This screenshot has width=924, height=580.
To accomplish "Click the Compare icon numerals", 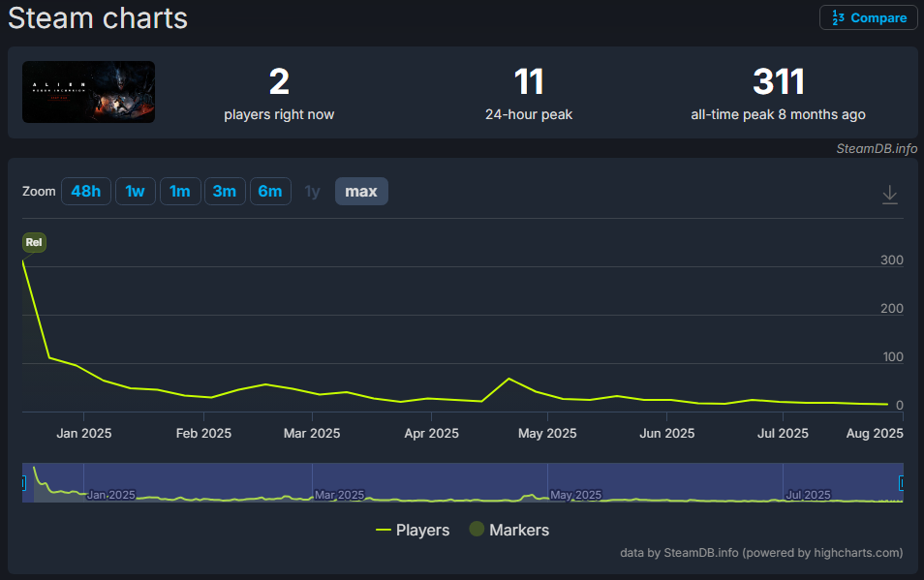I will [x=838, y=17].
